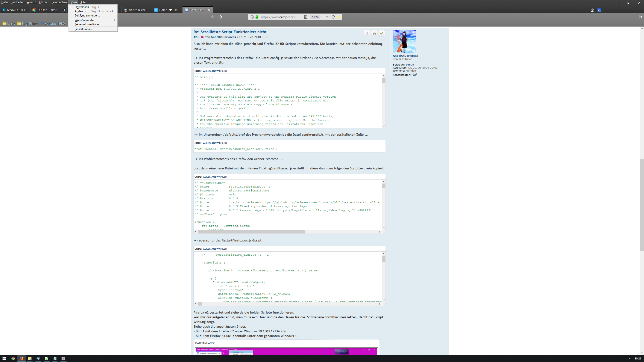Open AngelOfDarkness profile link beside avatar
This screenshot has width=644, height=362.
coord(405,56)
